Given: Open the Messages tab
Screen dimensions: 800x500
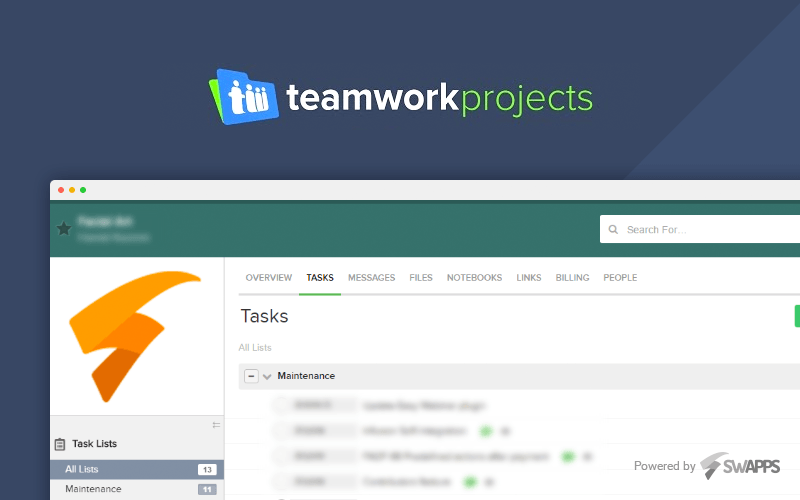Looking at the screenshot, I should [x=371, y=278].
